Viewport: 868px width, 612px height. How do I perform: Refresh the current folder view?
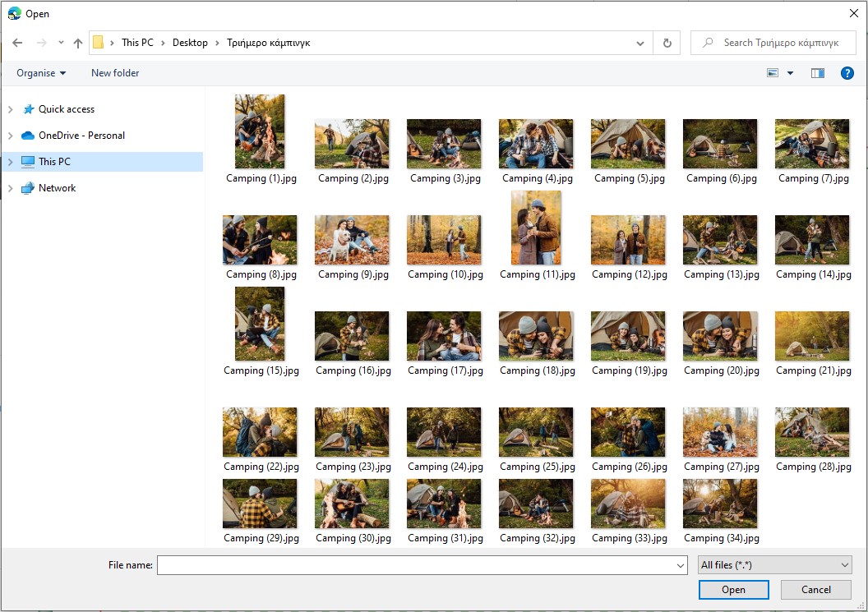(x=667, y=43)
